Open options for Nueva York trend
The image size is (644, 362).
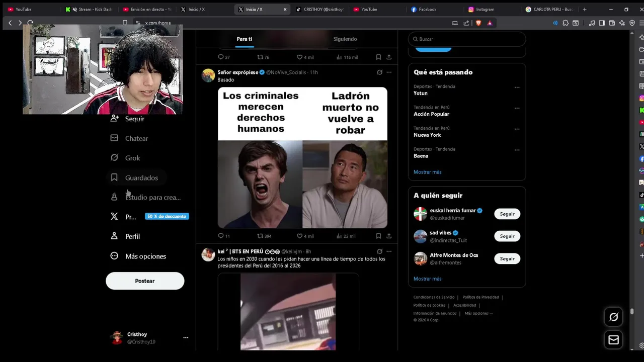[x=517, y=129]
